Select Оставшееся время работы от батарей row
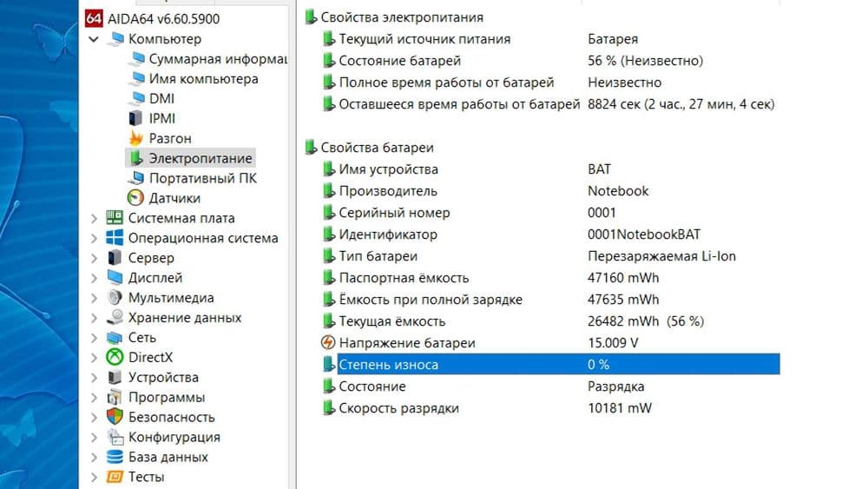 coord(551,103)
